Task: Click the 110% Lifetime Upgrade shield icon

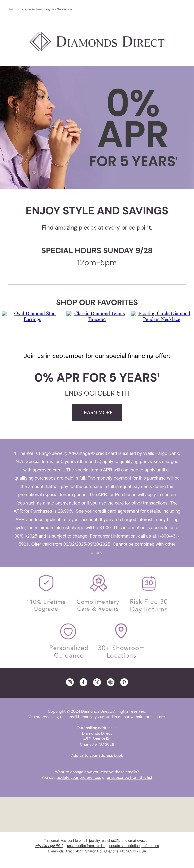Action: click(x=46, y=583)
